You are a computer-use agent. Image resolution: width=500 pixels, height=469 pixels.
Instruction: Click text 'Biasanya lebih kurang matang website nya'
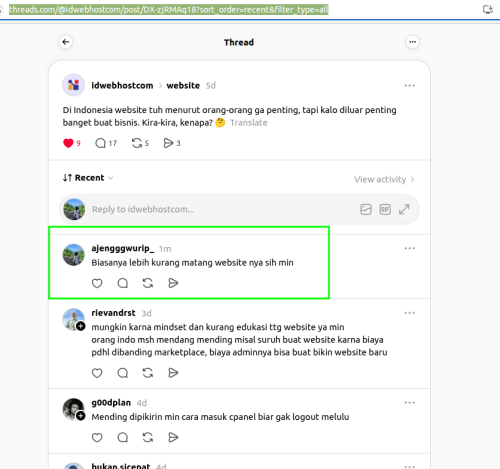[x=177, y=263]
